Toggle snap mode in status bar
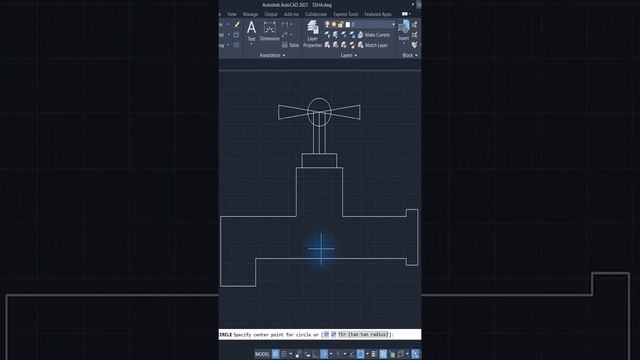Screen dimensions: 640x360 pos(284,354)
